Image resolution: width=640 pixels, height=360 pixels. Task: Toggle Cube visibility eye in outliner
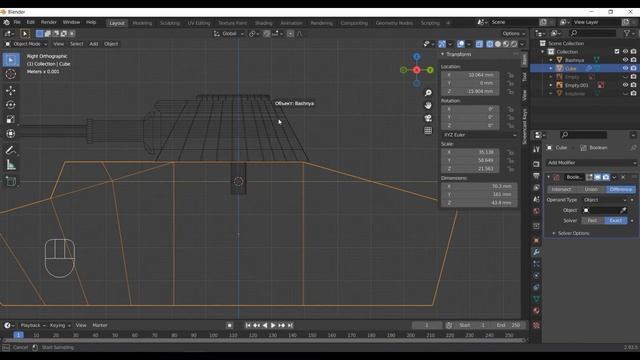coord(625,68)
